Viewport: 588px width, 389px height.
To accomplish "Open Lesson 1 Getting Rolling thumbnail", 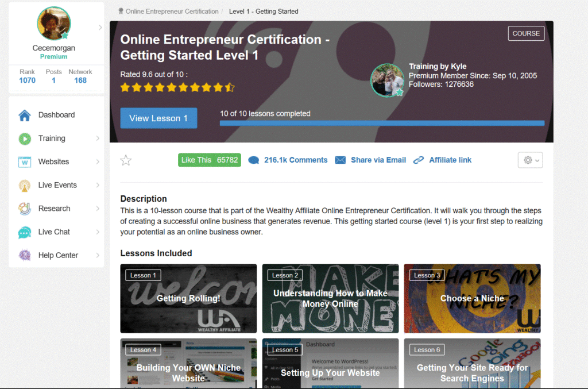I will 188,298.
